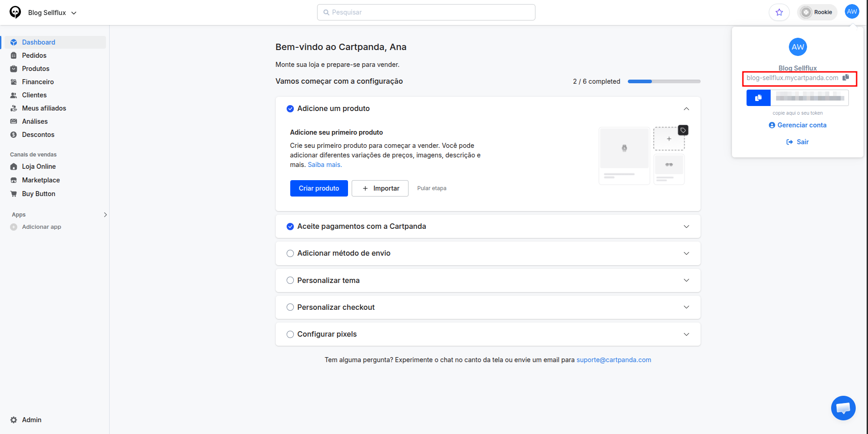The width and height of the screenshot is (868, 434).
Task: Collapse the Adicione um produto section
Action: (686, 109)
